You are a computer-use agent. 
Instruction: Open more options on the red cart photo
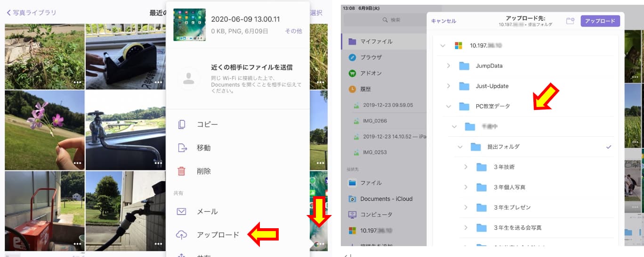pos(78,244)
